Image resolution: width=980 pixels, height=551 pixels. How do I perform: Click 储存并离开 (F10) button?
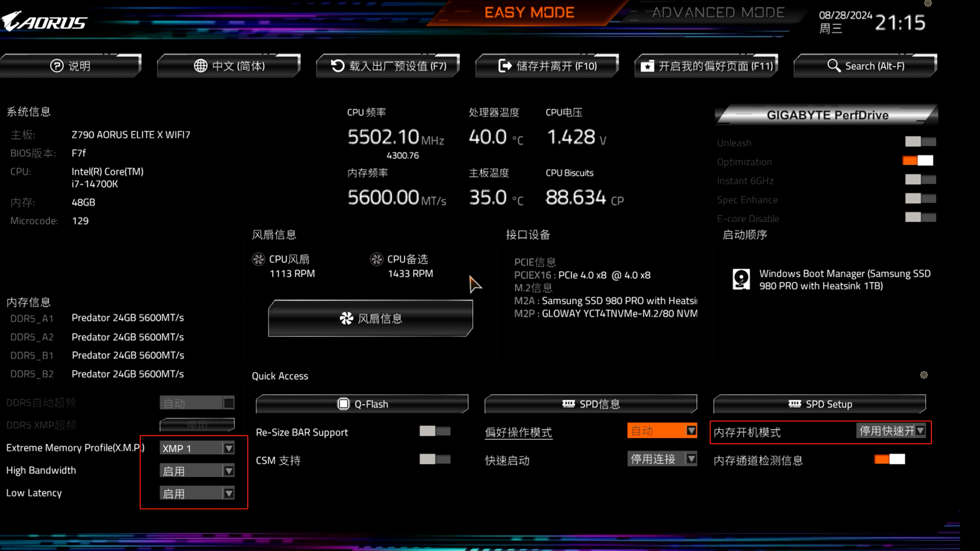pyautogui.click(x=547, y=66)
